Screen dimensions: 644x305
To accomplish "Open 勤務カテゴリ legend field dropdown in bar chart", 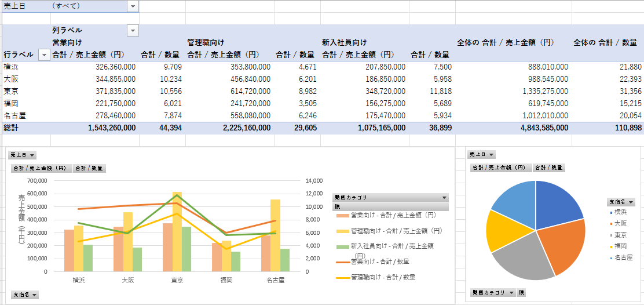I will point(444,197).
